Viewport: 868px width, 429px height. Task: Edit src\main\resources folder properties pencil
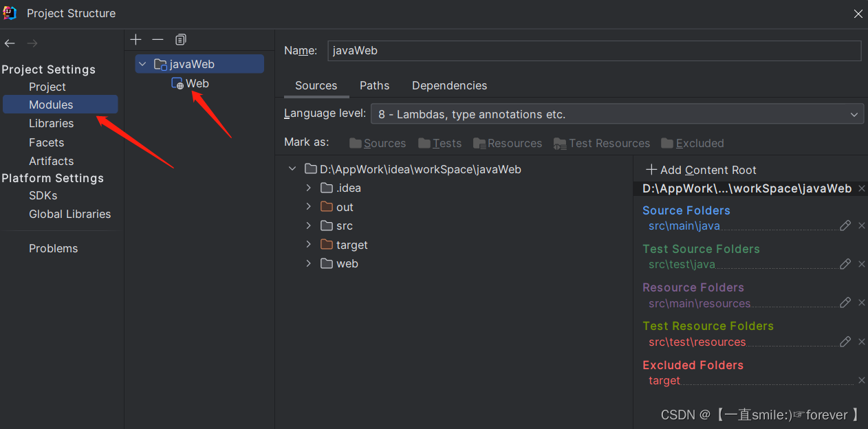coord(845,302)
